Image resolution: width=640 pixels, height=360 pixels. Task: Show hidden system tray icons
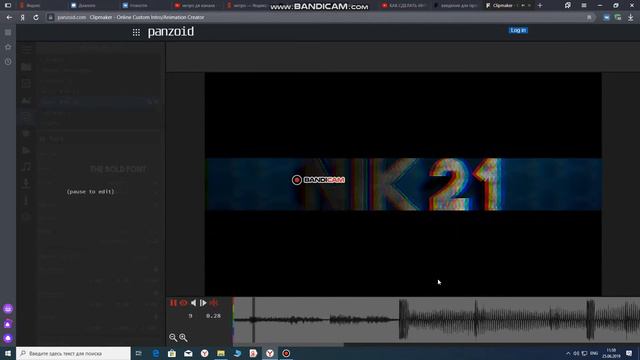[568, 353]
